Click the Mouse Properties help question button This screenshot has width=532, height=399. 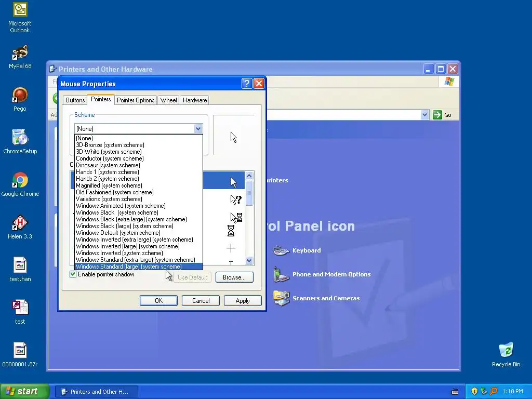coord(247,84)
